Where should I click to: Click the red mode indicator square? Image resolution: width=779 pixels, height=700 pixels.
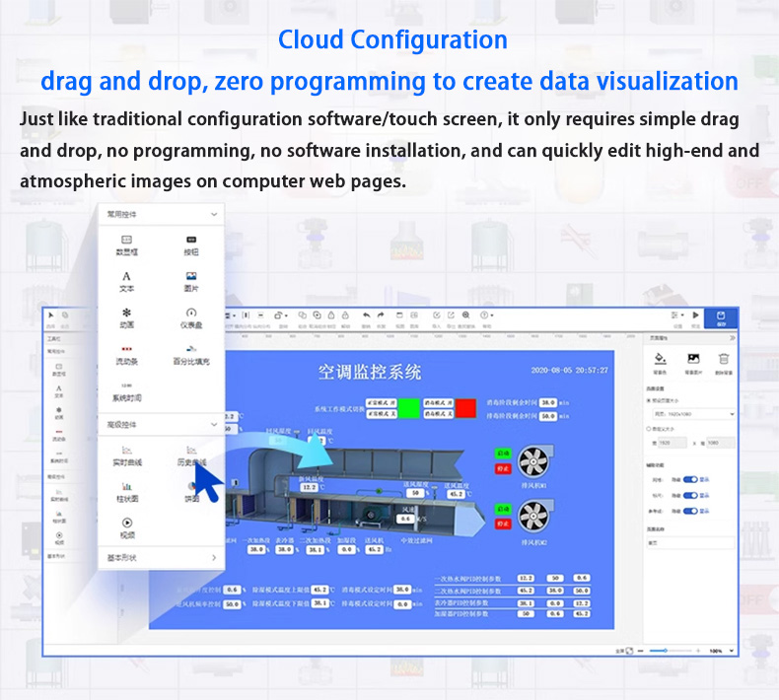465,408
